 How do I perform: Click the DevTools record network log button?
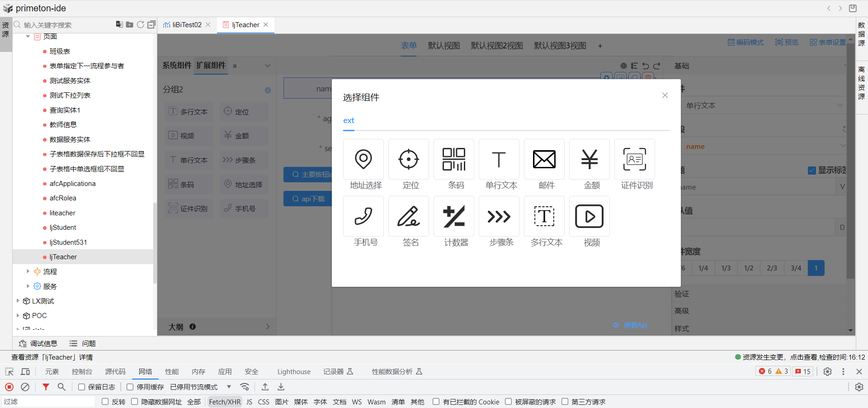(9, 387)
